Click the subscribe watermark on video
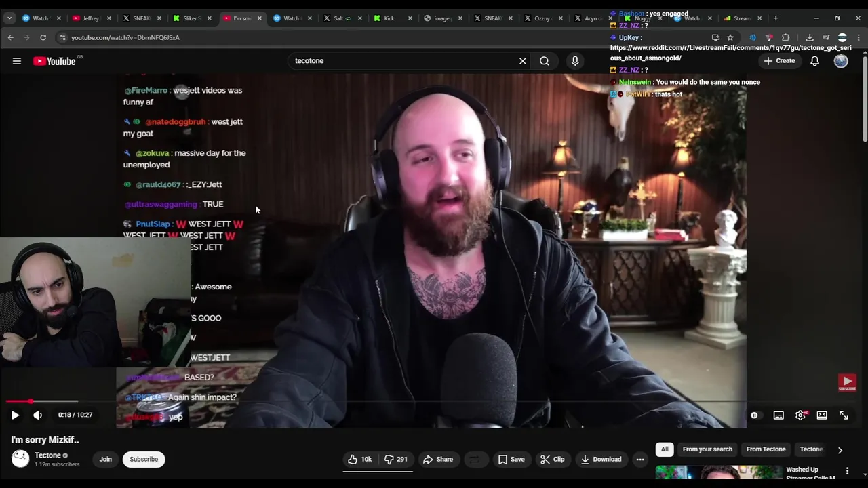The image size is (868, 488). point(847,383)
